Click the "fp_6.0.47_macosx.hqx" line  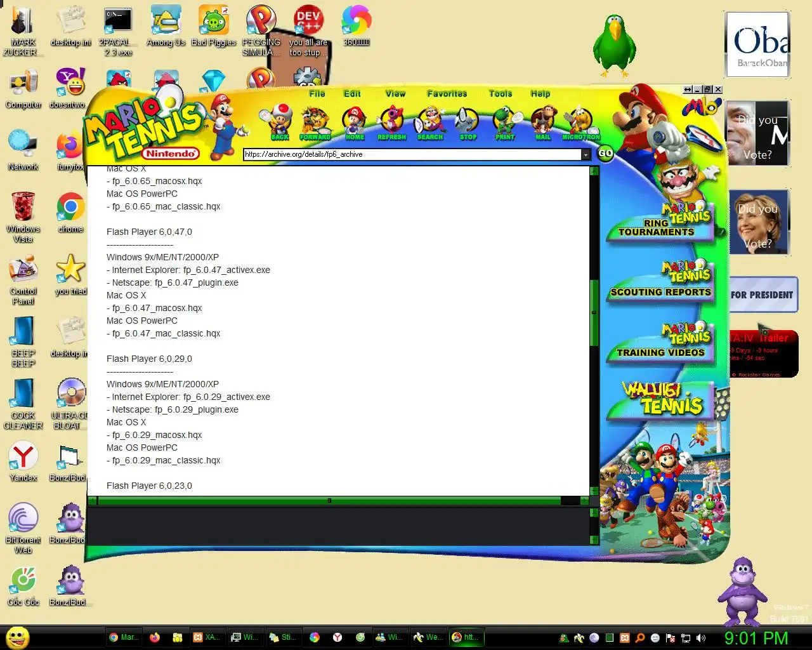(x=154, y=308)
